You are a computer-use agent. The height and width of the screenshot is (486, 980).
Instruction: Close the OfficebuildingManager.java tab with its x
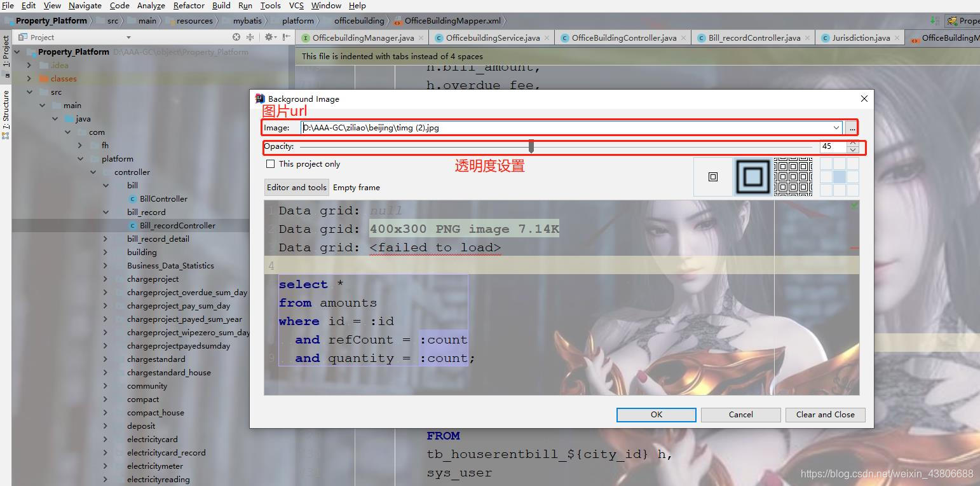(421, 38)
